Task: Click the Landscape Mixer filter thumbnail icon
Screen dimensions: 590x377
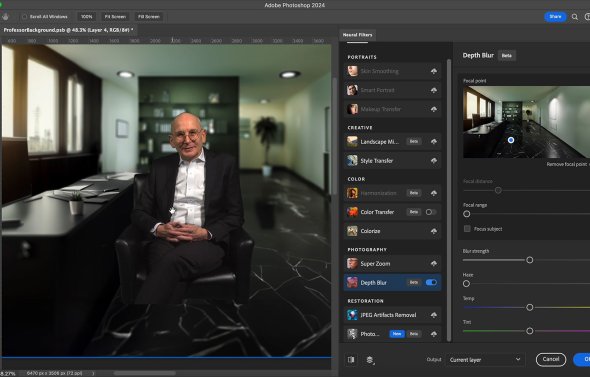Action: 352,141
